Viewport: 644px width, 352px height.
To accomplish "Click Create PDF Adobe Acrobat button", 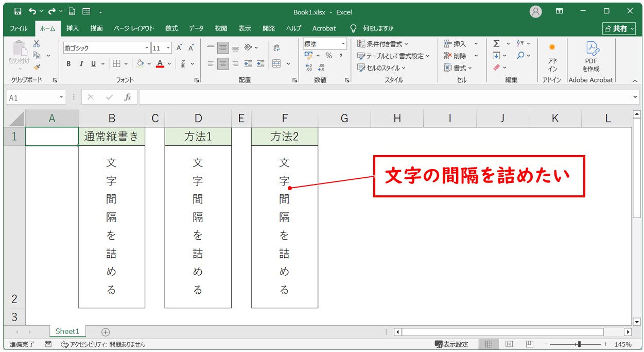I will pos(591,58).
